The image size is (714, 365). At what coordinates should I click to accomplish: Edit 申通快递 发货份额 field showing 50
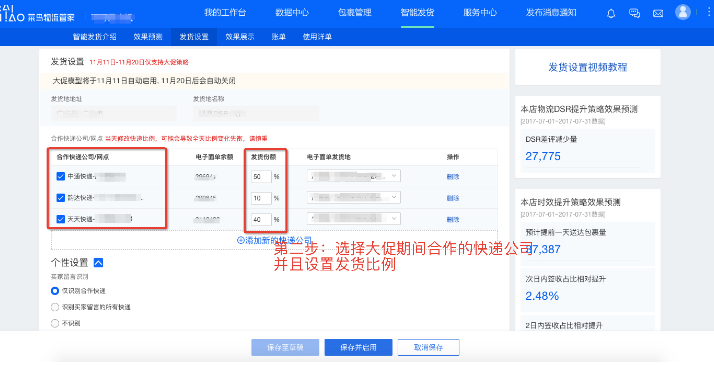(x=261, y=176)
